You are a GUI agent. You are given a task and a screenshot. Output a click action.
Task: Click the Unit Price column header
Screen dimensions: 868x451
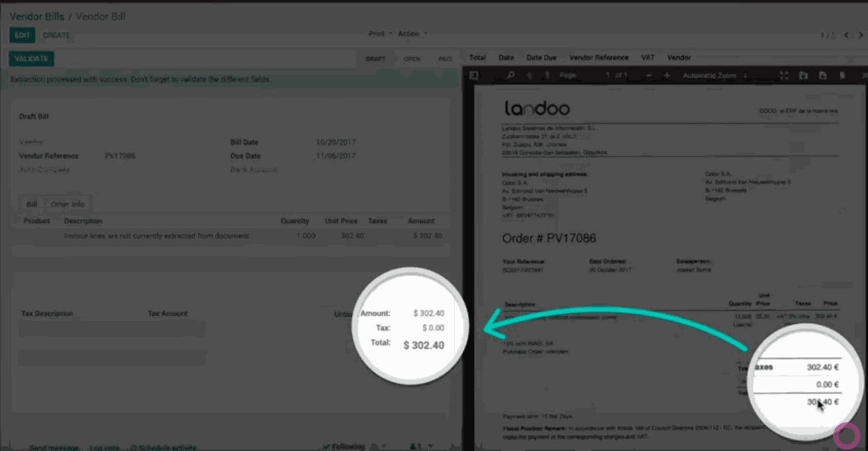pos(340,221)
